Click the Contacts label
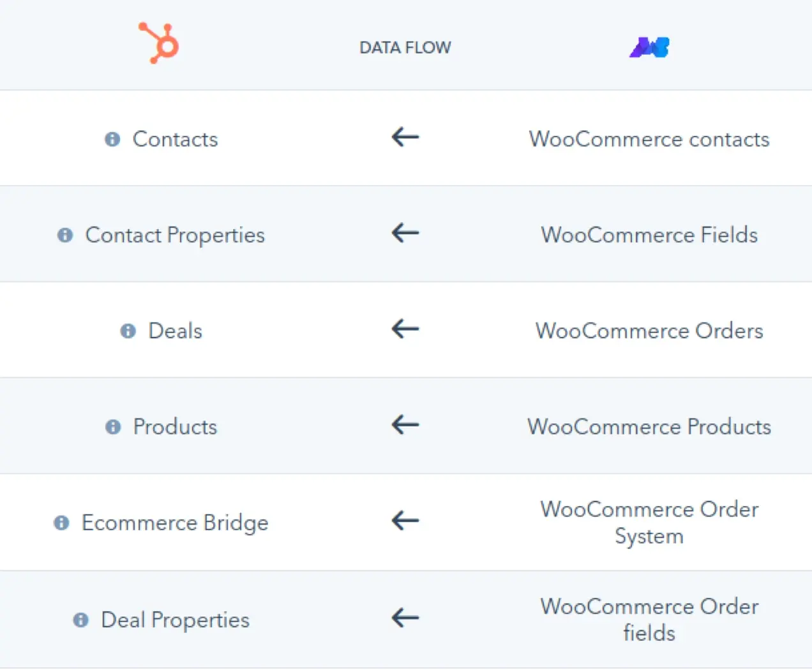Image resolution: width=812 pixels, height=670 pixels. (x=175, y=139)
